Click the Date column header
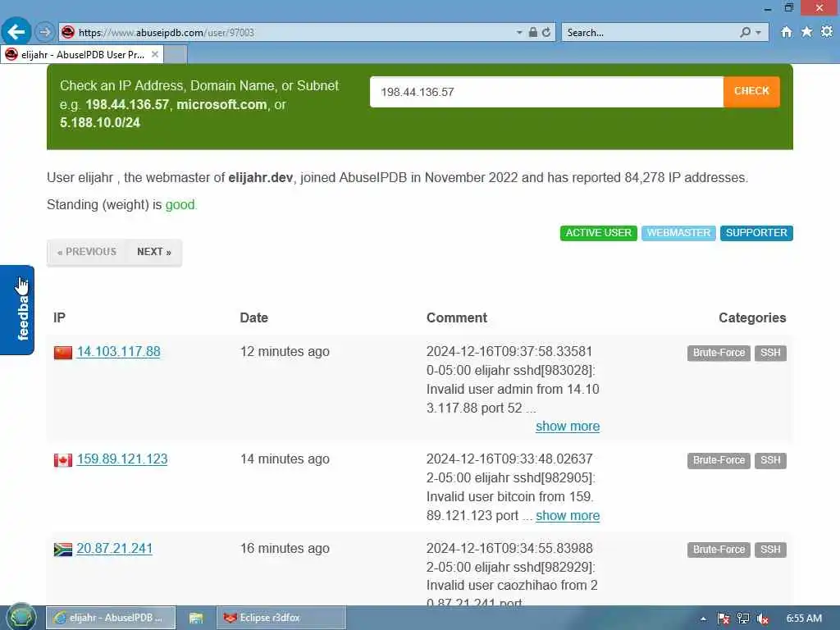840x630 pixels. tap(254, 317)
